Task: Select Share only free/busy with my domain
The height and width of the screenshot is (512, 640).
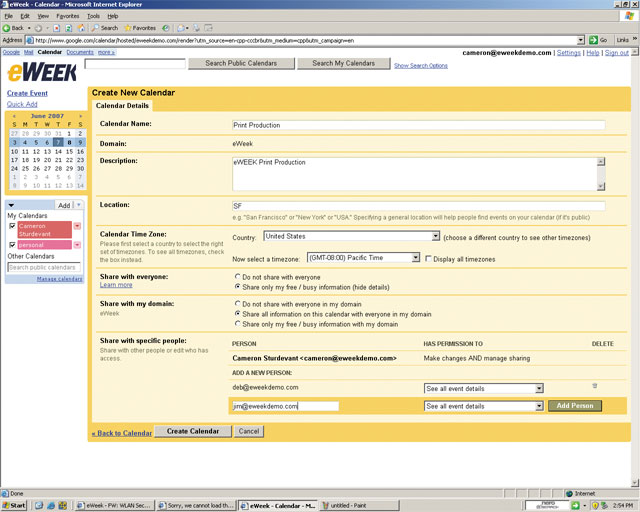Action: pyautogui.click(x=238, y=323)
